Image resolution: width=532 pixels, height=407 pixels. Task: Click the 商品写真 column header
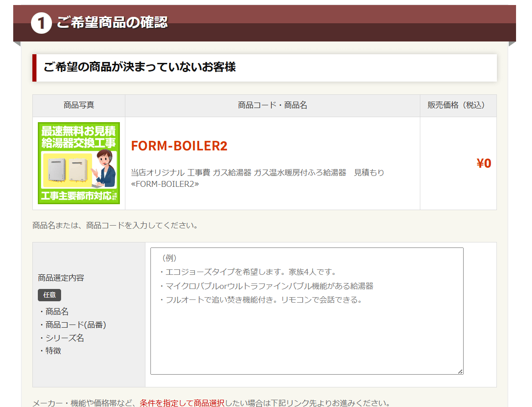click(79, 105)
